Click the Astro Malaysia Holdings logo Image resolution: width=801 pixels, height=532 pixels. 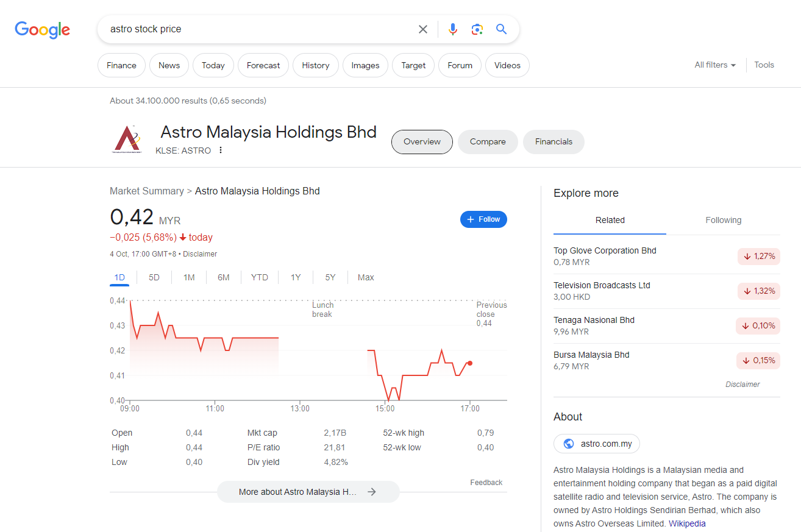click(x=127, y=140)
